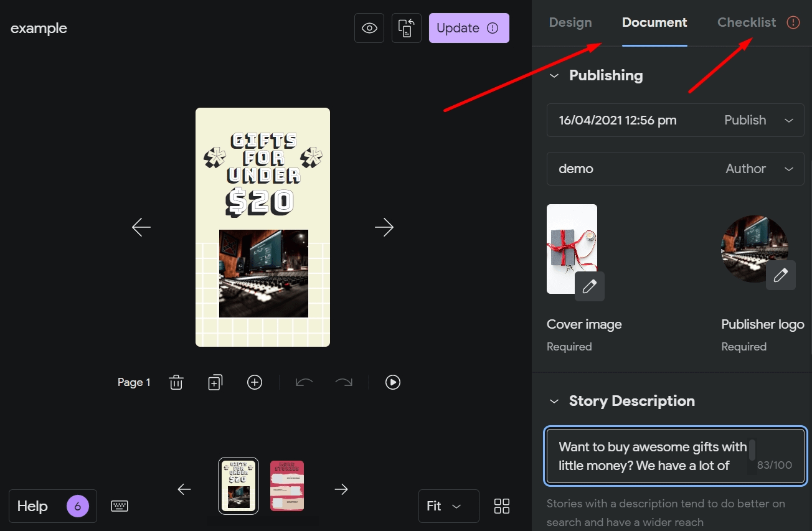The height and width of the screenshot is (531, 812).
Task: Open the Fit zoom dropdown
Action: click(x=449, y=506)
